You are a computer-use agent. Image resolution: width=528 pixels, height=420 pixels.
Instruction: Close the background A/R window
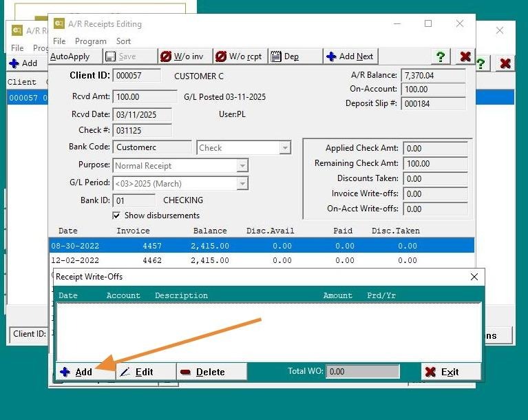tap(499, 30)
